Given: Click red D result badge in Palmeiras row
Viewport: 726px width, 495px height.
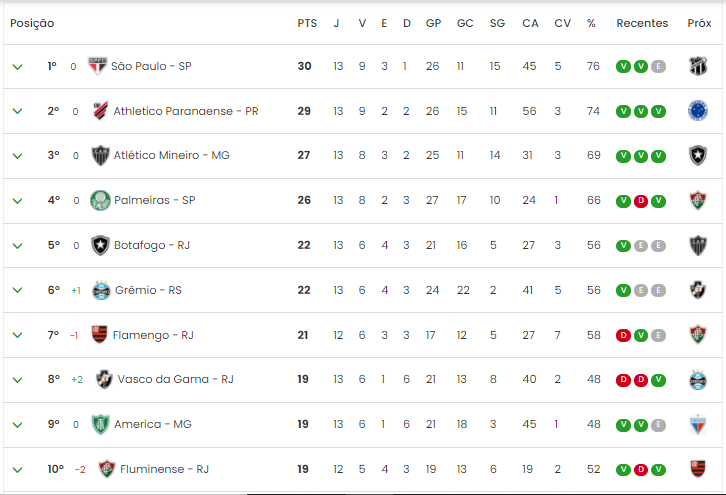Looking at the screenshot, I should click(641, 201).
